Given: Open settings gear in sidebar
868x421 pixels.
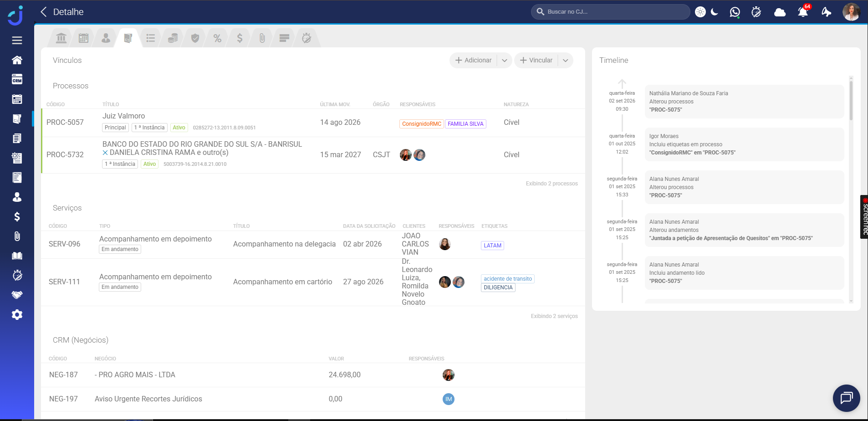Looking at the screenshot, I should [x=17, y=314].
